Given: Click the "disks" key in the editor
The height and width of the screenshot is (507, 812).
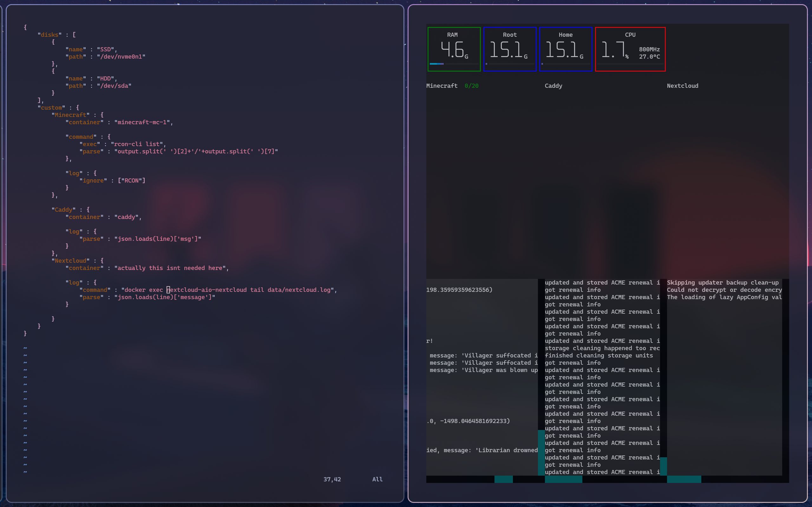Looking at the screenshot, I should pos(49,35).
